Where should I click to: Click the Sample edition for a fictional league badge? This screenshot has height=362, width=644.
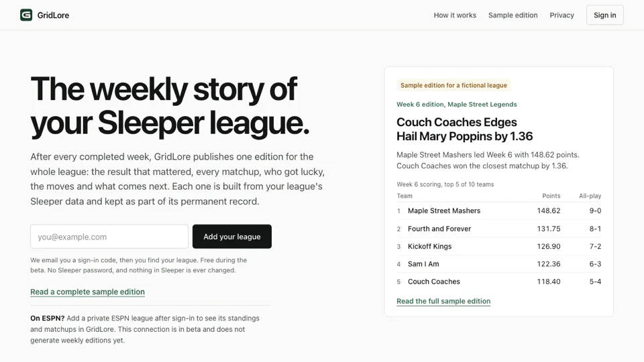(x=453, y=85)
